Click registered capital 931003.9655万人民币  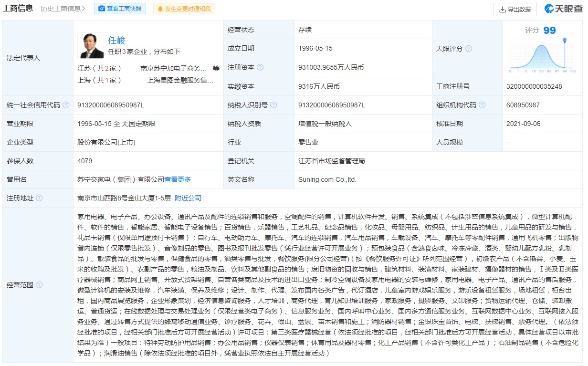click(x=331, y=67)
